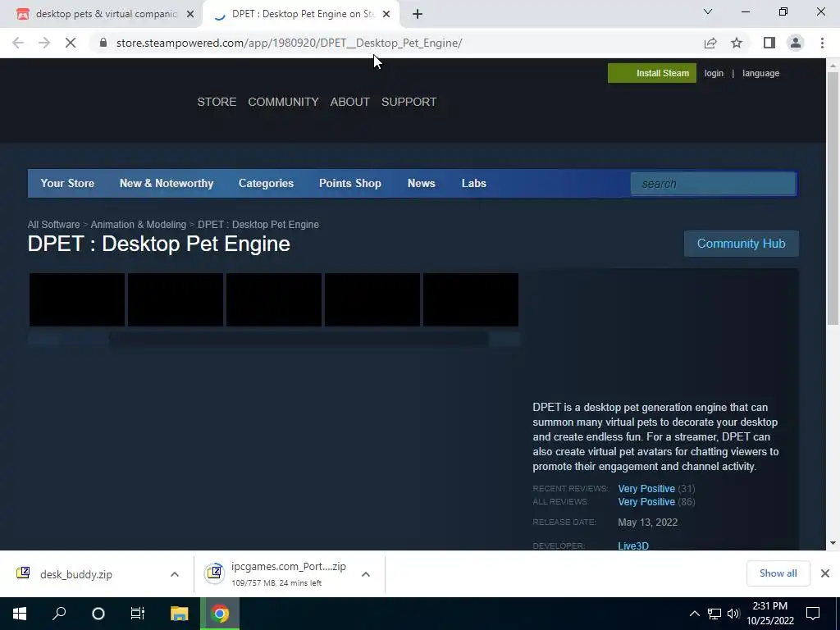Viewport: 840px width, 630px height.
Task: Open Chrome's three-dot menu
Action: tap(822, 43)
